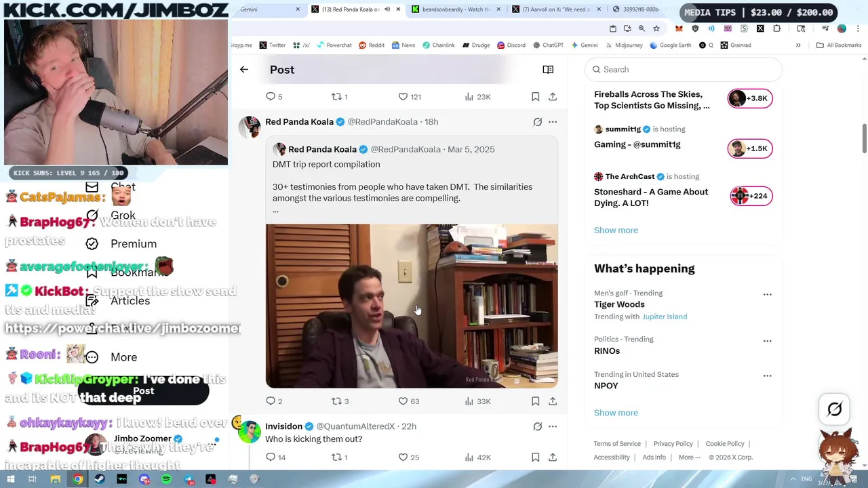Screen dimensions: 868x488
Task: Open Jupiter Island trending link
Action: pos(665,317)
